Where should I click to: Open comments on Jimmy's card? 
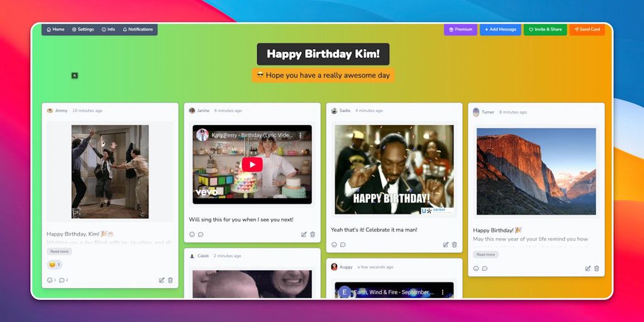click(64, 280)
